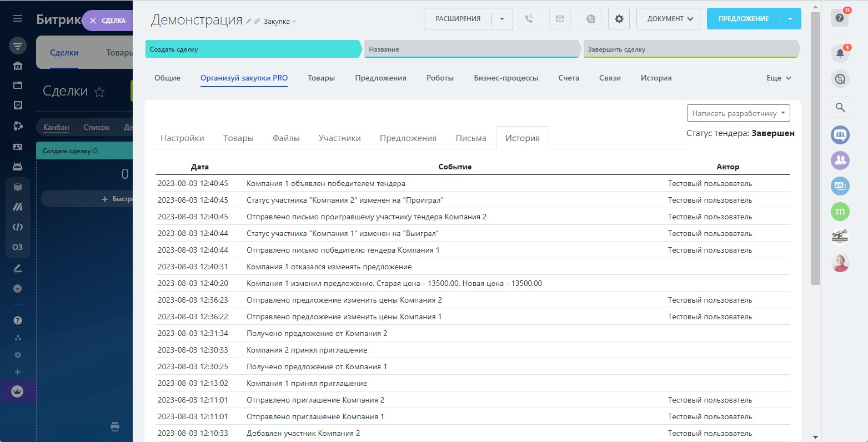868x442 pixels.
Task: Open the Бизнес-процессы tab
Action: tap(505, 78)
